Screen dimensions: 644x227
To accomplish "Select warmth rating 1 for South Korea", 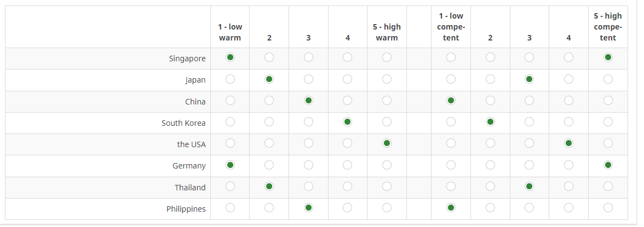I will (x=230, y=121).
